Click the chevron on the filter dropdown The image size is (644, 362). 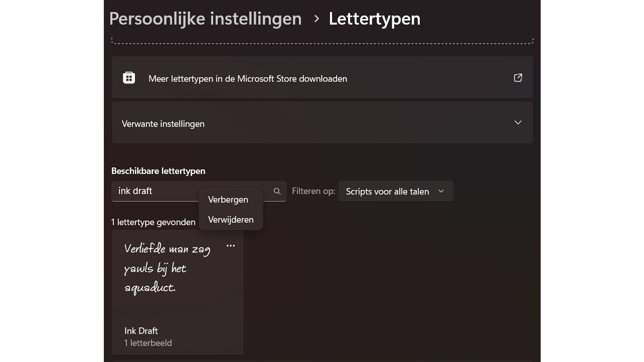441,191
